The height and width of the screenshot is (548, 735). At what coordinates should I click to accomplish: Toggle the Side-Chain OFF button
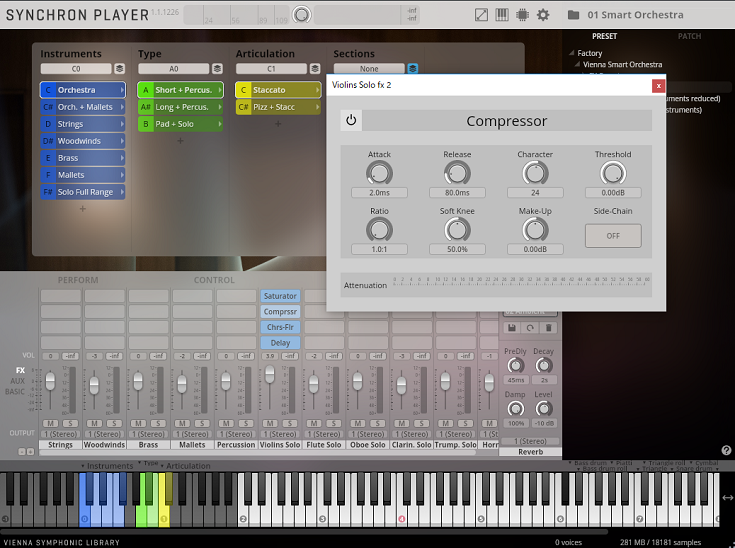coord(613,236)
